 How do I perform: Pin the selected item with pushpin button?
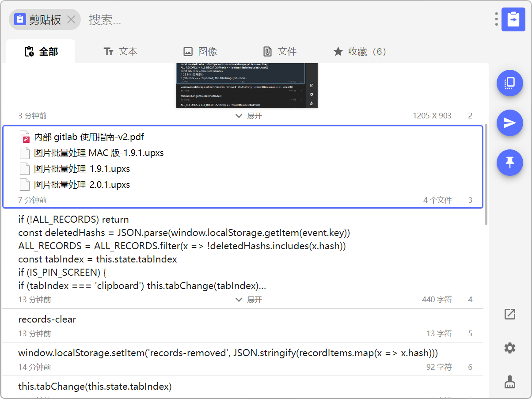pyautogui.click(x=509, y=163)
